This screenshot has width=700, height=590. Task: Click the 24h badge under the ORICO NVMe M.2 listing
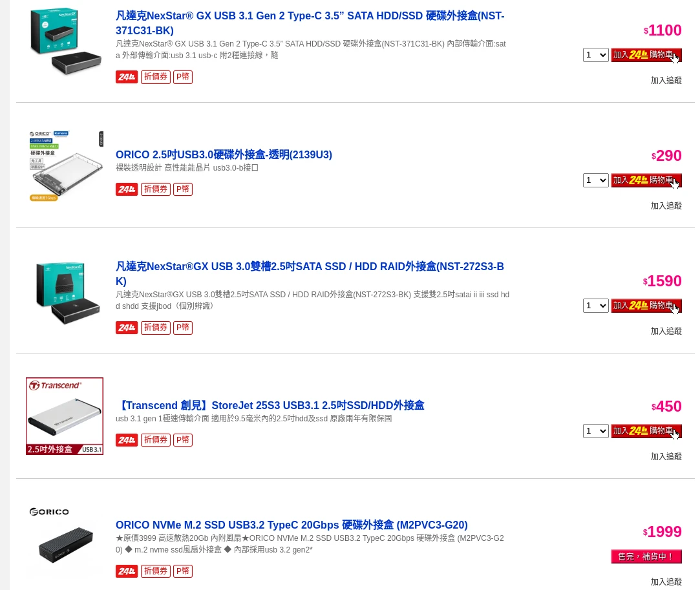coord(126,571)
